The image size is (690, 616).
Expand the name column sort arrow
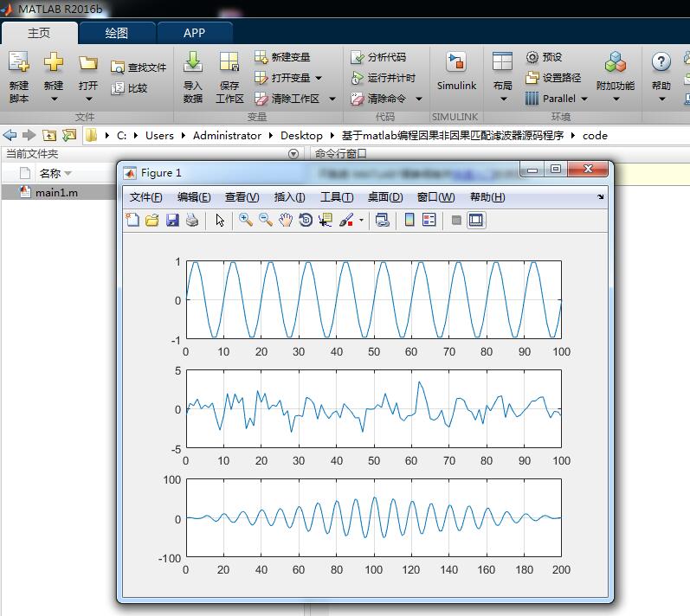coord(68,173)
